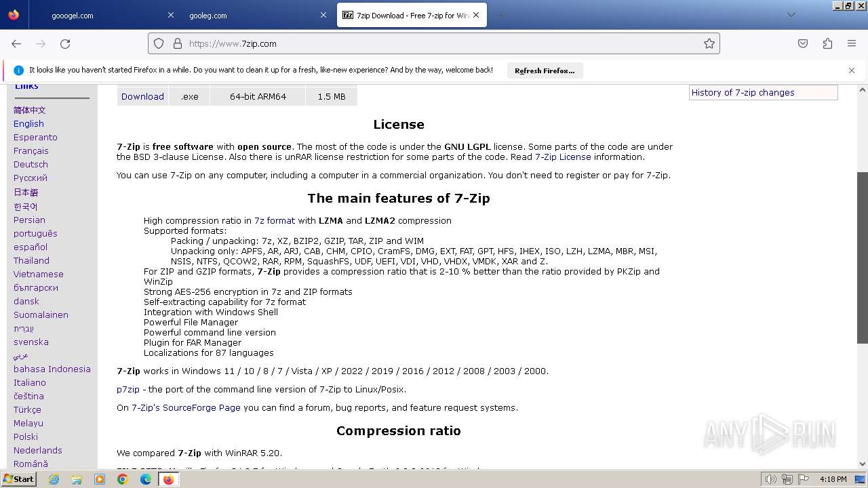Download the 64-bit ARM64 exe

pos(142,96)
